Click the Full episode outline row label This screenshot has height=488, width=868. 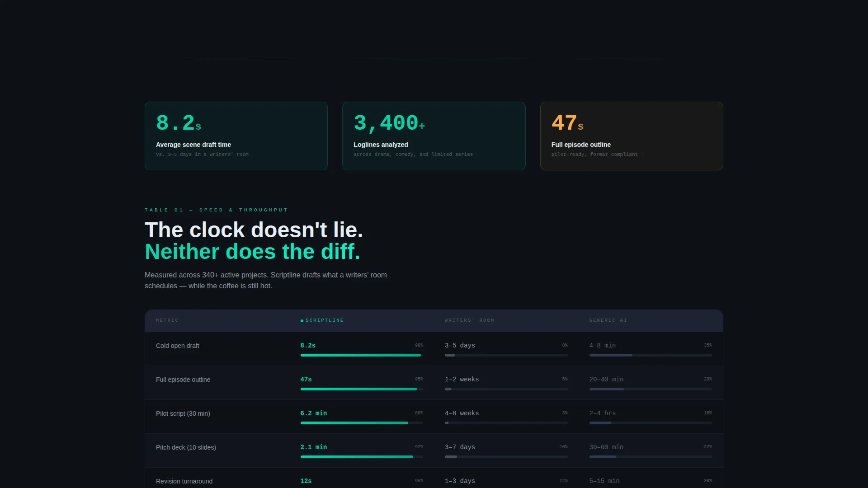coord(183,380)
